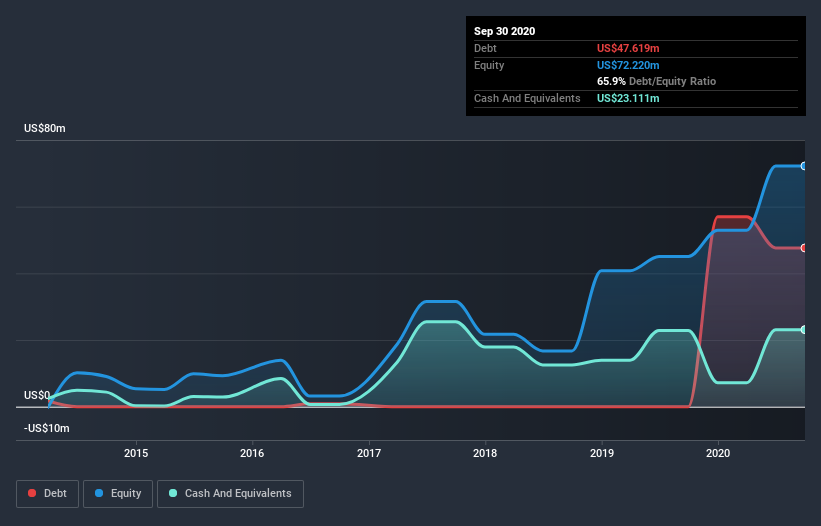This screenshot has width=821, height=526.
Task: Select the 2019 x-axis label
Action: pyautogui.click(x=602, y=453)
